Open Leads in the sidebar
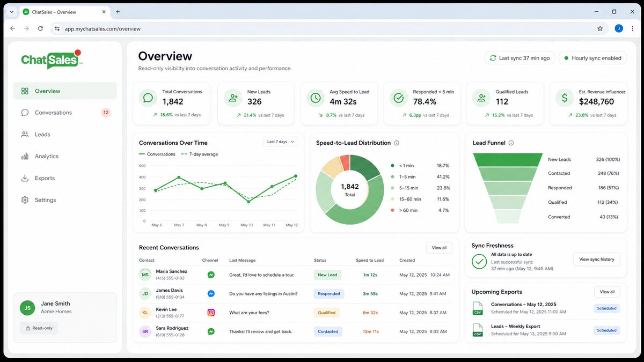The image size is (644, 362). [x=65, y=135]
